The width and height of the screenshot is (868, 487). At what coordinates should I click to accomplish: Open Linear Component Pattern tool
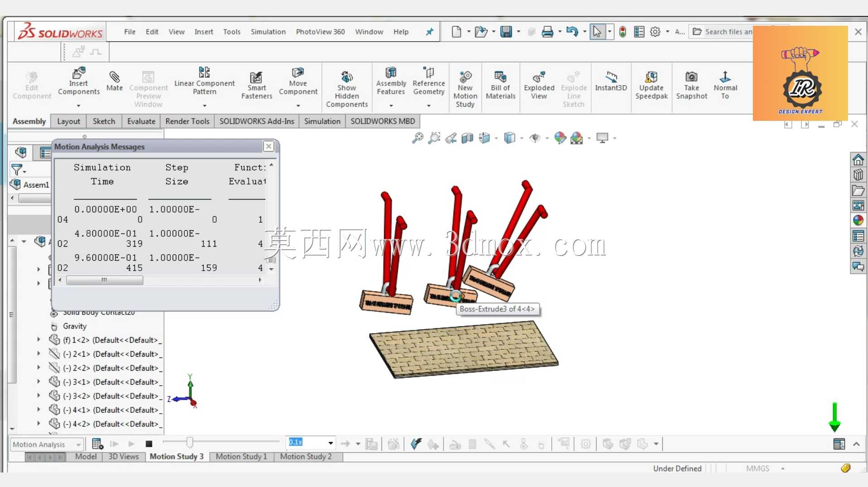[204, 81]
